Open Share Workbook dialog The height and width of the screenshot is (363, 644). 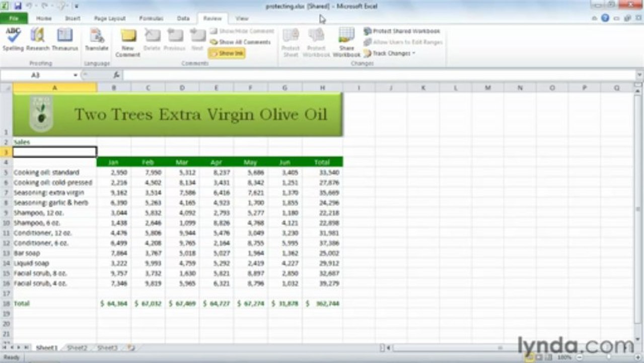[x=346, y=42]
